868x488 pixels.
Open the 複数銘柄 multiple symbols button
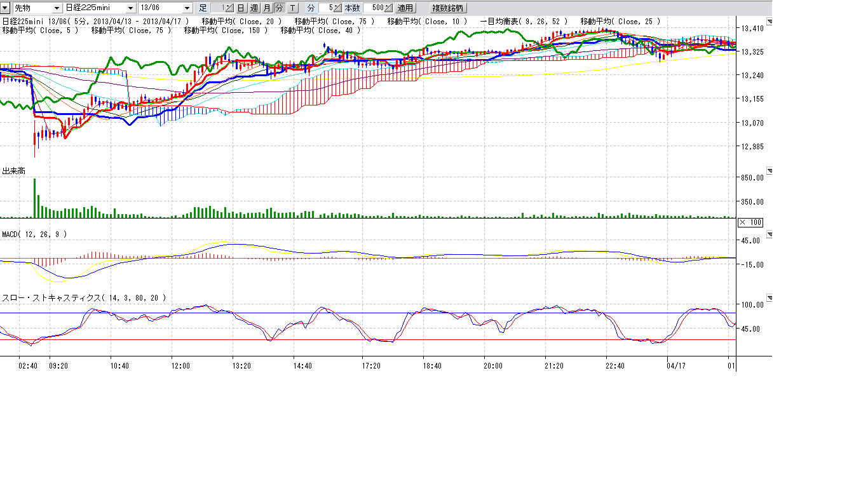pos(448,8)
